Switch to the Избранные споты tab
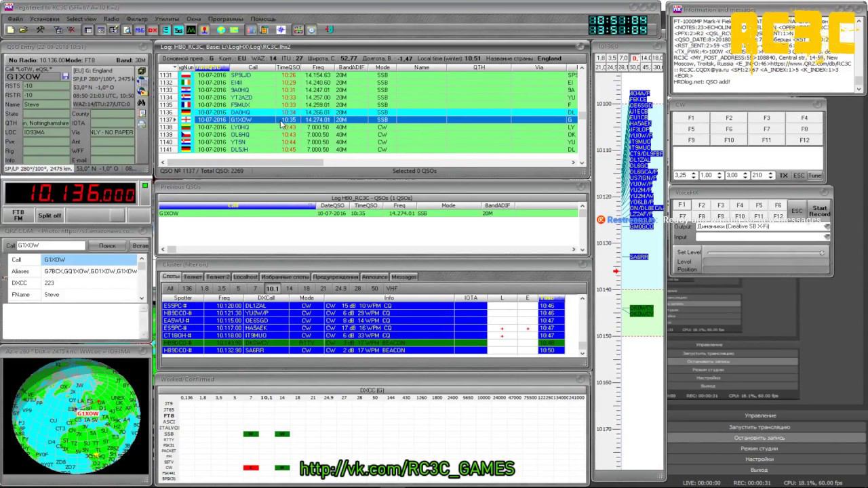The image size is (868, 488). (x=285, y=277)
